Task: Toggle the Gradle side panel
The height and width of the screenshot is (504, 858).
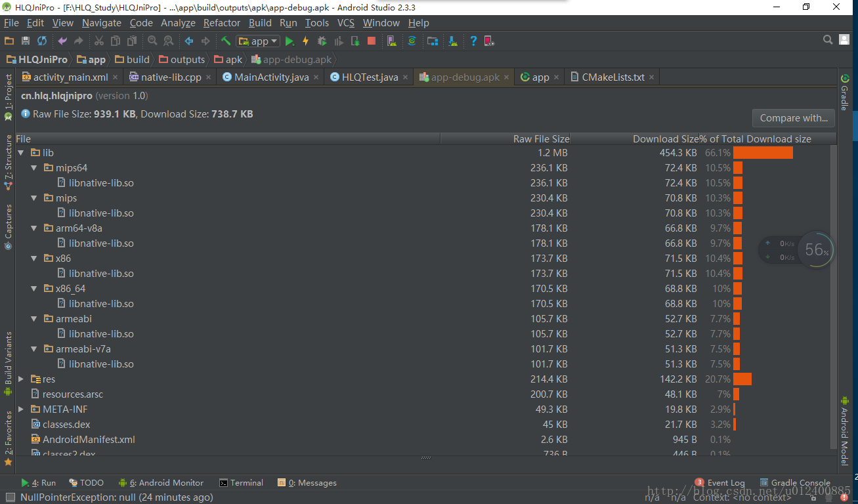Action: coord(845,93)
